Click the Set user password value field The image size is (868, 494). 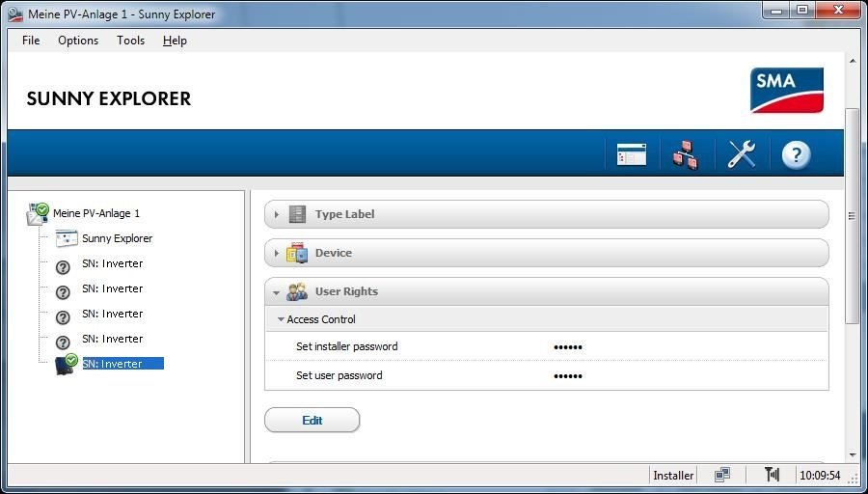point(568,376)
